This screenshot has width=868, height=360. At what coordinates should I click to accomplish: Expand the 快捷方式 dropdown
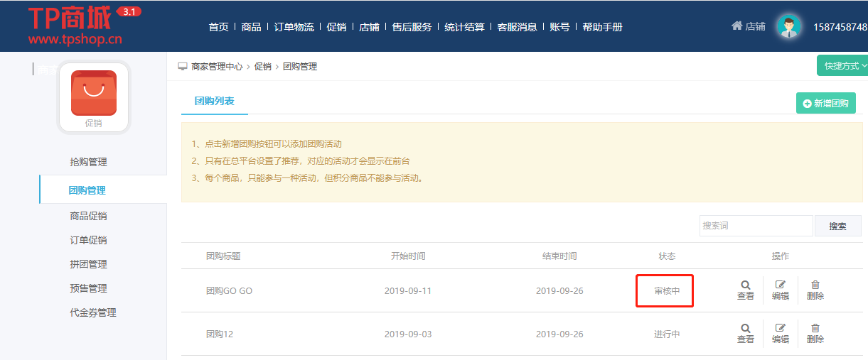click(844, 65)
